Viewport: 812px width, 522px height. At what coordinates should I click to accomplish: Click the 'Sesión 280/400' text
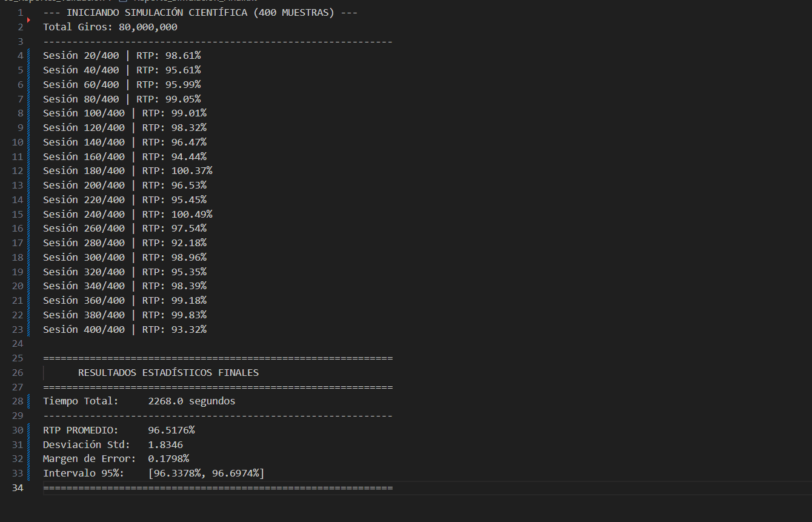click(84, 243)
